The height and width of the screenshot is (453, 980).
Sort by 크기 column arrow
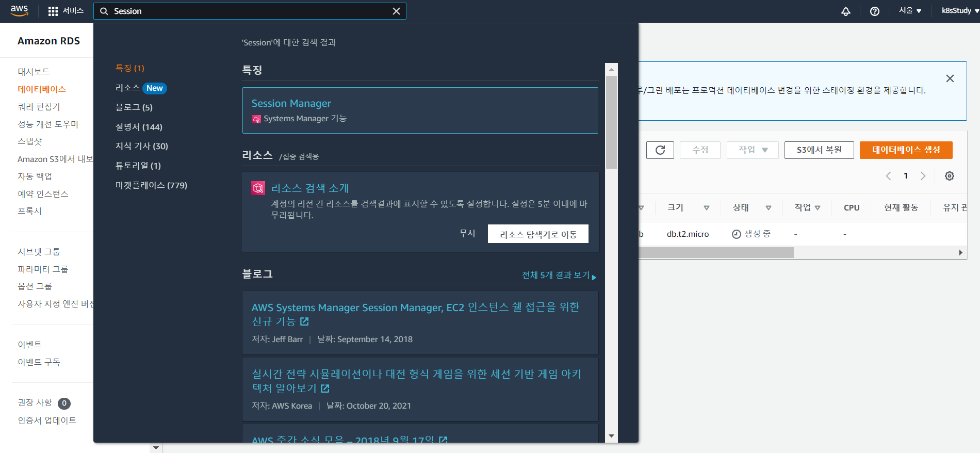tap(707, 208)
